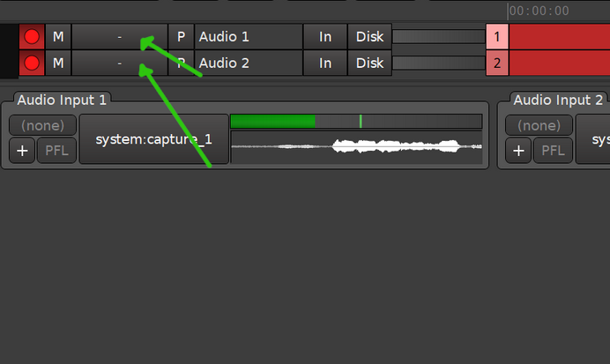Open the Audio 2 dash group selector

click(119, 63)
